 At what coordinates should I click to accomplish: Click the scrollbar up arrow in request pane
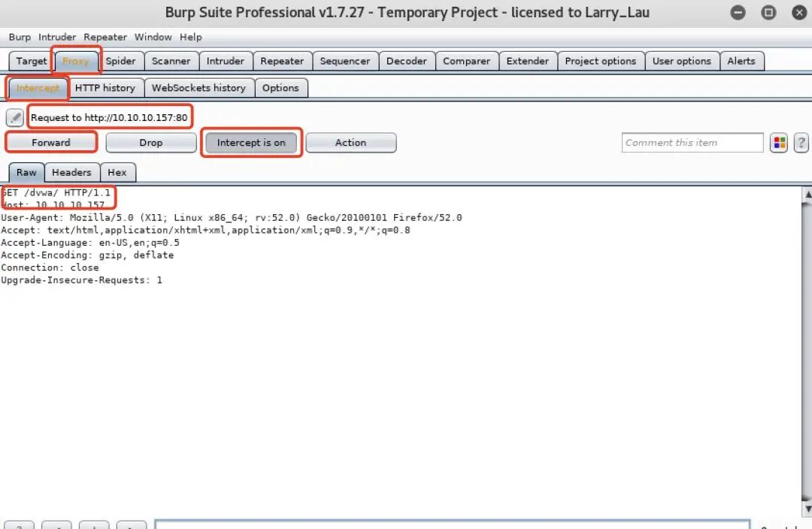click(x=807, y=195)
